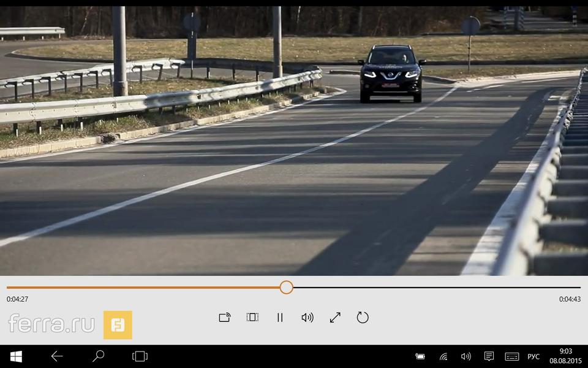Open Wi-Fi network settings tray icon
Screen dimensions: 588x368
pyautogui.click(x=443, y=356)
